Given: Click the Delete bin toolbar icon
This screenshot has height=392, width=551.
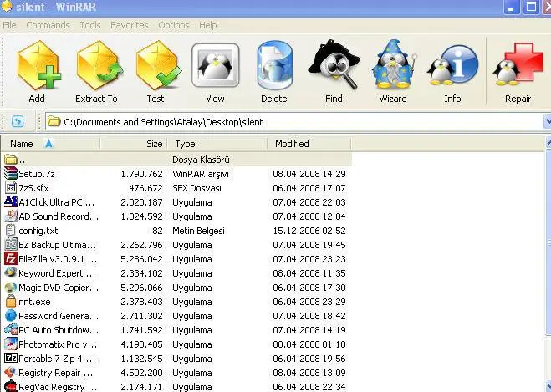Looking at the screenshot, I should [274, 65].
